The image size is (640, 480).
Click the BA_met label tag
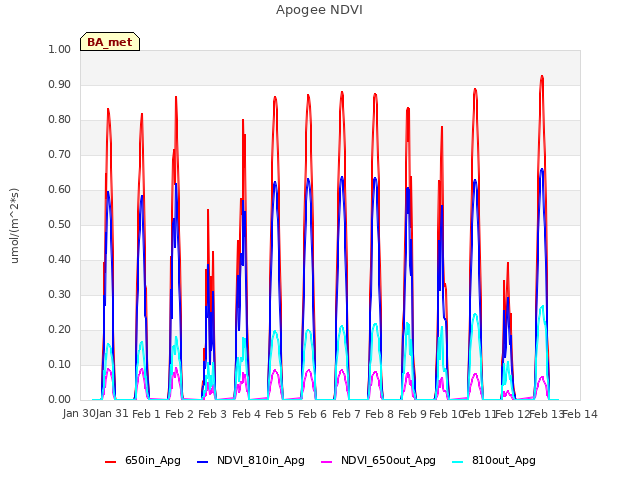tap(110, 42)
